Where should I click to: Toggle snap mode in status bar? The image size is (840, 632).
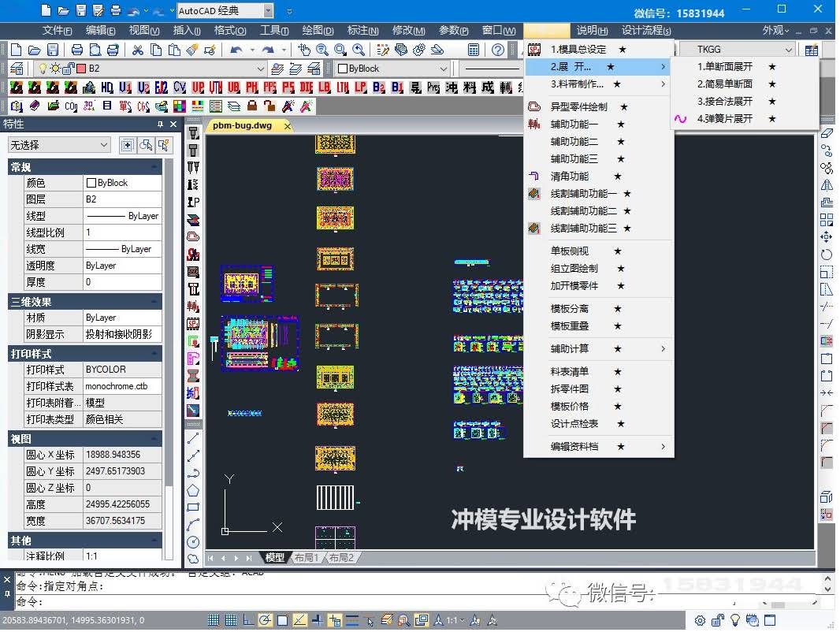coord(214,620)
